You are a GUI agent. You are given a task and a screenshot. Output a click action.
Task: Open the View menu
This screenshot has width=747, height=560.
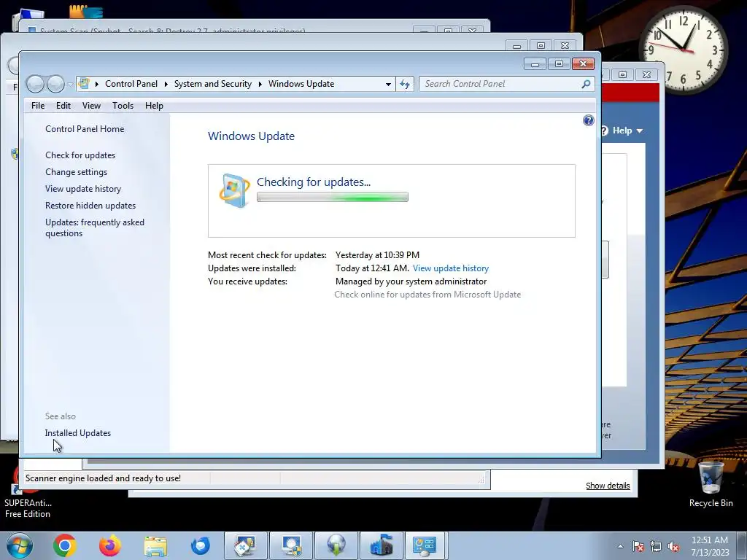[x=91, y=106]
